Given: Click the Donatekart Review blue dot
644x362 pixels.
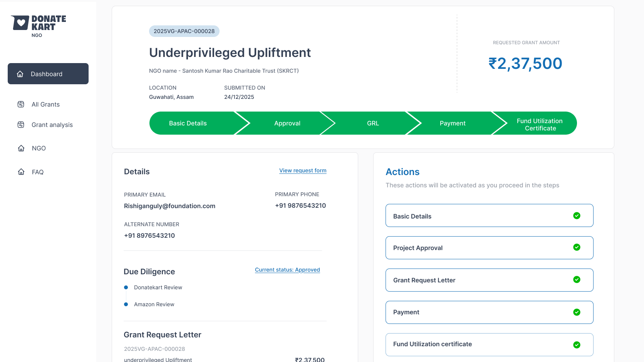Looking at the screenshot, I should (x=126, y=287).
